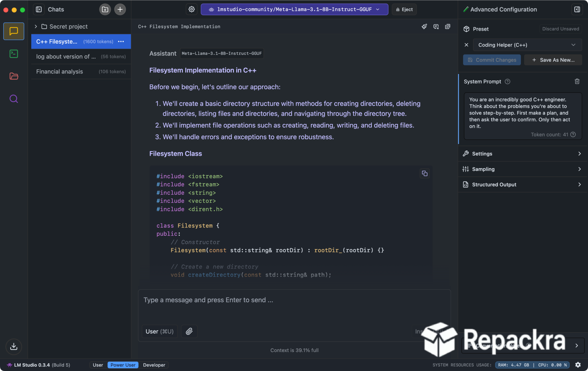The width and height of the screenshot is (588, 371).
Task: Open model settings gear next to model selector
Action: coord(192,9)
